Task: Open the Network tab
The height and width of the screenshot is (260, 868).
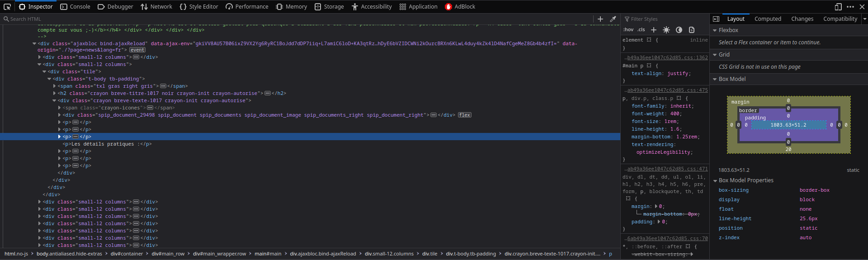Action: tap(156, 7)
